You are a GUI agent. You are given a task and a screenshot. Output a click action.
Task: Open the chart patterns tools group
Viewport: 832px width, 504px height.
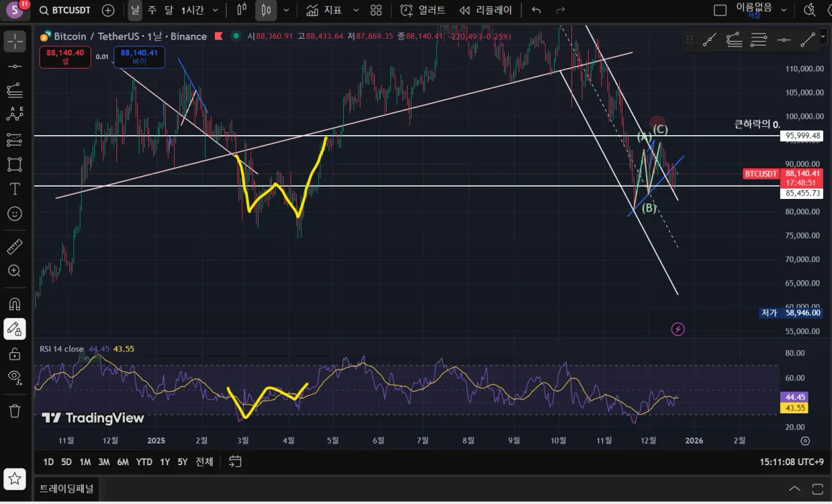(x=15, y=115)
